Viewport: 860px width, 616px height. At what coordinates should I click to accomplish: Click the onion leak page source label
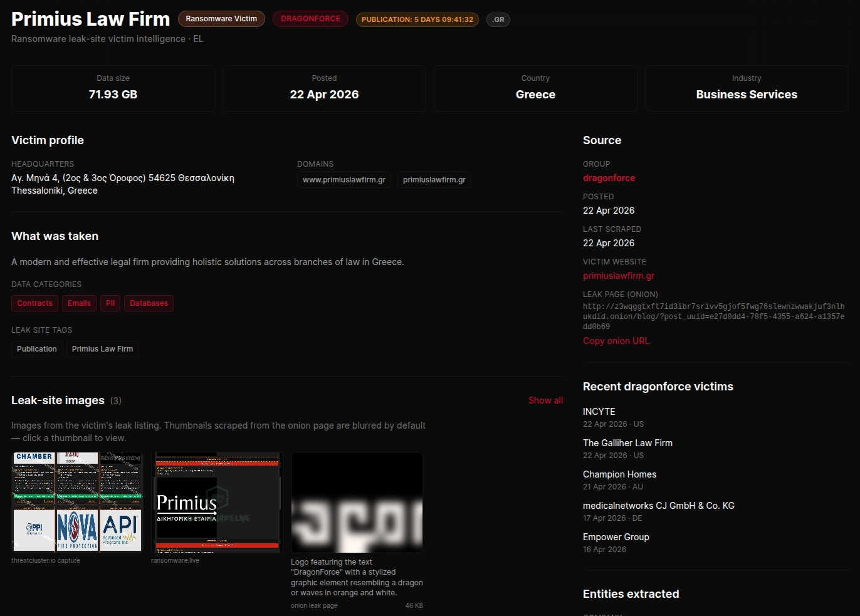(x=314, y=605)
